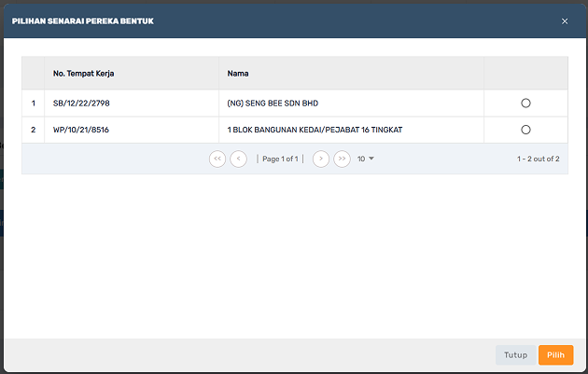The height and width of the screenshot is (374, 588).
Task: Click the Nama column header
Action: (238, 74)
